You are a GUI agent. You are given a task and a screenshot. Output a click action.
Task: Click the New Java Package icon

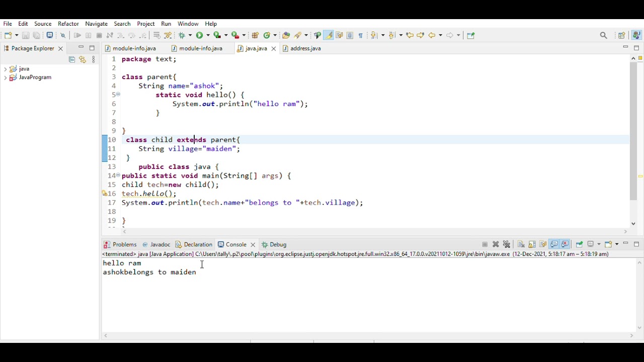tap(255, 35)
